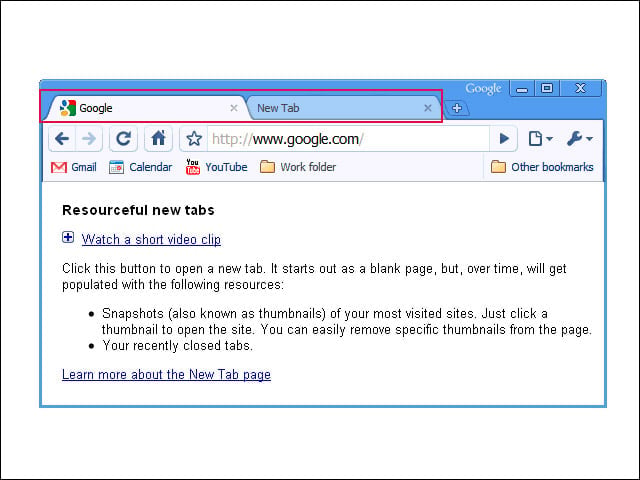The height and width of the screenshot is (480, 640).
Task: Minimize the browser window
Action: click(x=522, y=89)
